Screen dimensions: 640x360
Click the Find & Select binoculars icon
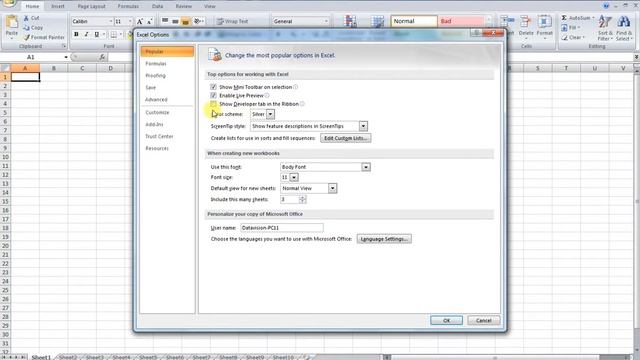click(624, 22)
